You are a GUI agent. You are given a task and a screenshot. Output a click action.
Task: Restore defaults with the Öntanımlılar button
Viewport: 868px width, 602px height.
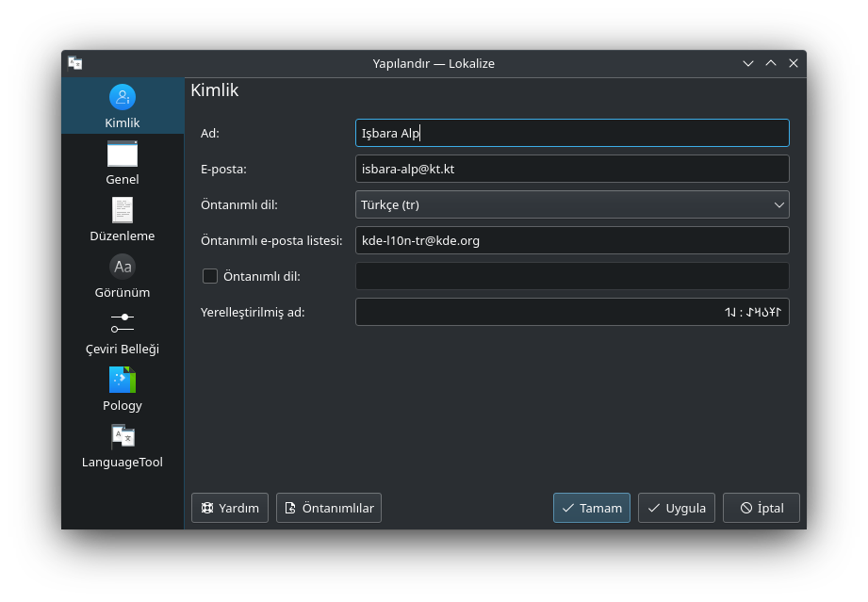329,508
